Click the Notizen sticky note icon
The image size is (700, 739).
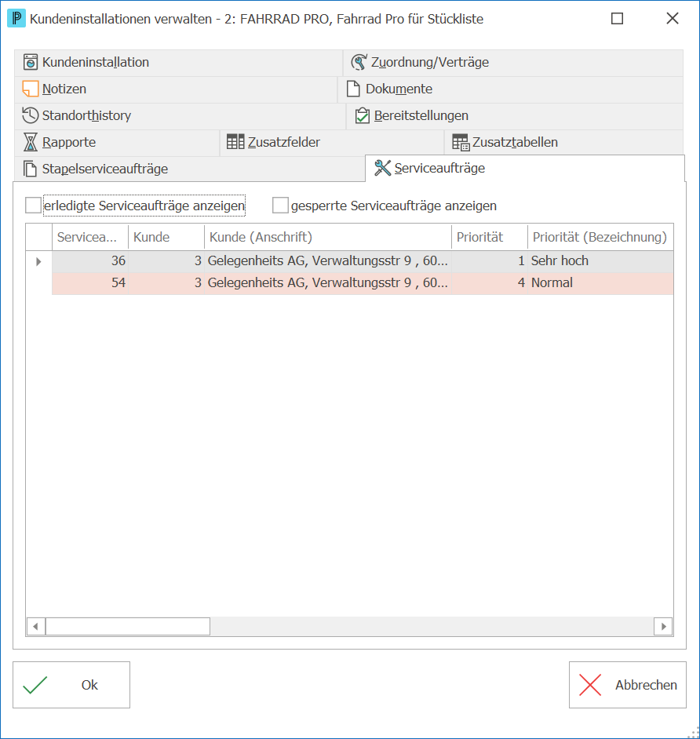(x=31, y=89)
